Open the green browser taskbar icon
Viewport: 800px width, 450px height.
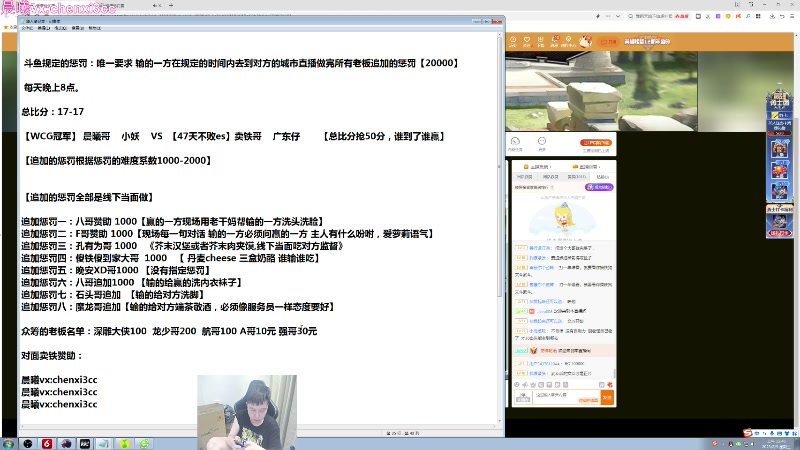tap(144, 443)
